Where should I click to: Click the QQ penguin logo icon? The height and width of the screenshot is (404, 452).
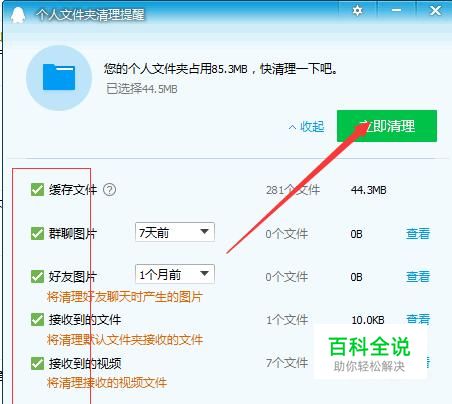click(18, 15)
